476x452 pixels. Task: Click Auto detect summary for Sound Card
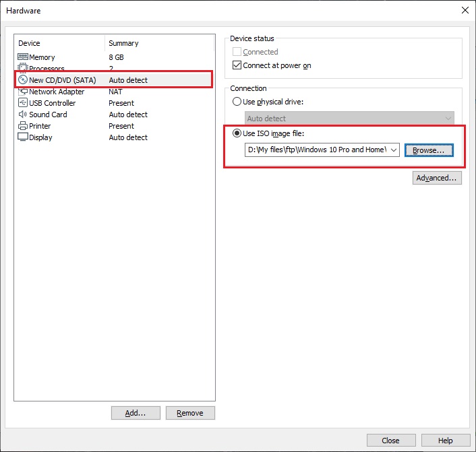click(128, 115)
